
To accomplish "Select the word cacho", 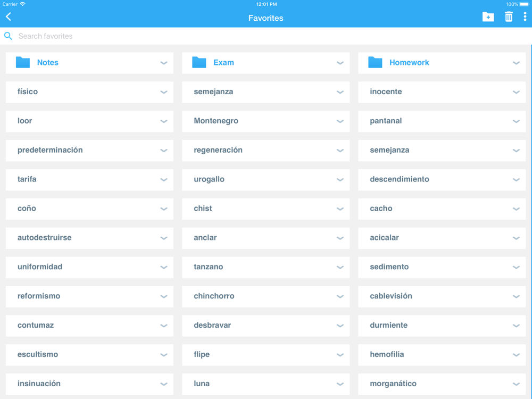I will (381, 209).
